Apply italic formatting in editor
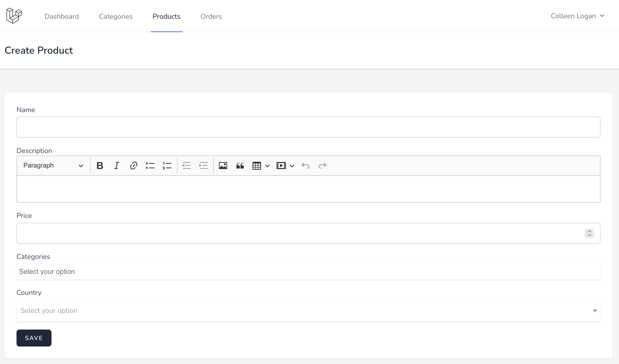 [x=116, y=166]
